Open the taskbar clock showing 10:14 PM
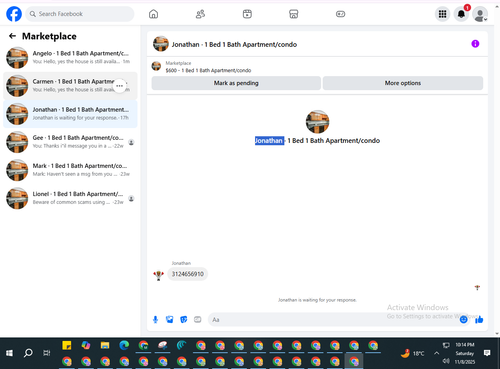The height and width of the screenshot is (369, 500). [x=465, y=353]
